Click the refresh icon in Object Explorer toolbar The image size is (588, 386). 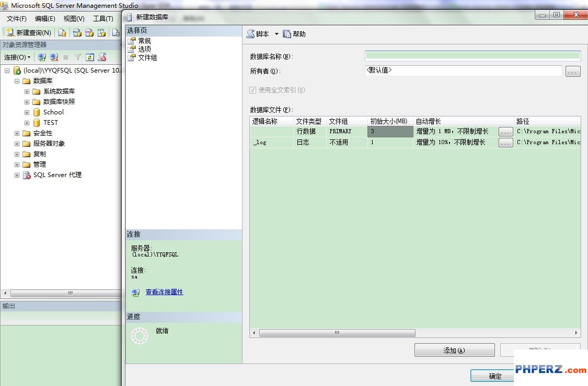89,57
